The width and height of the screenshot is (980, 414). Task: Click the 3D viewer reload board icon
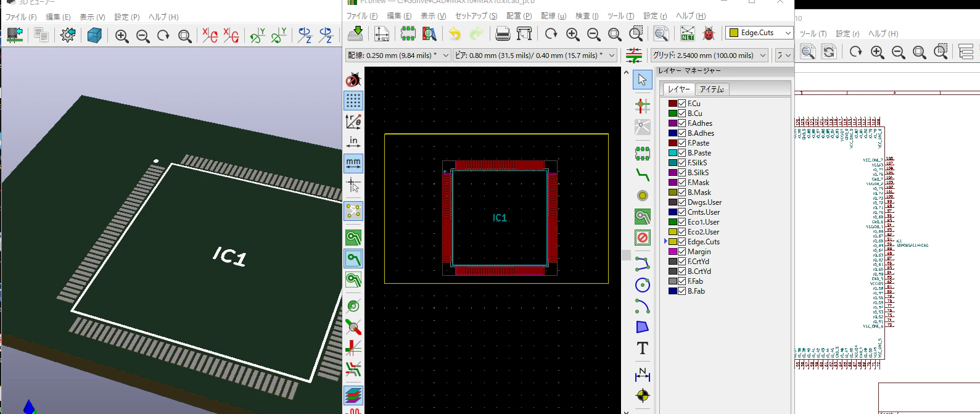(15, 35)
